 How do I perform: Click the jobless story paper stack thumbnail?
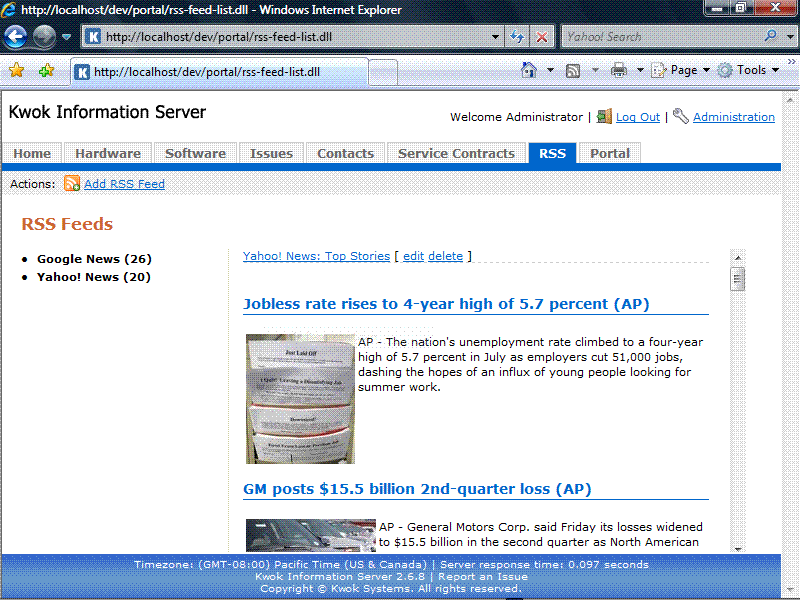pyautogui.click(x=300, y=398)
